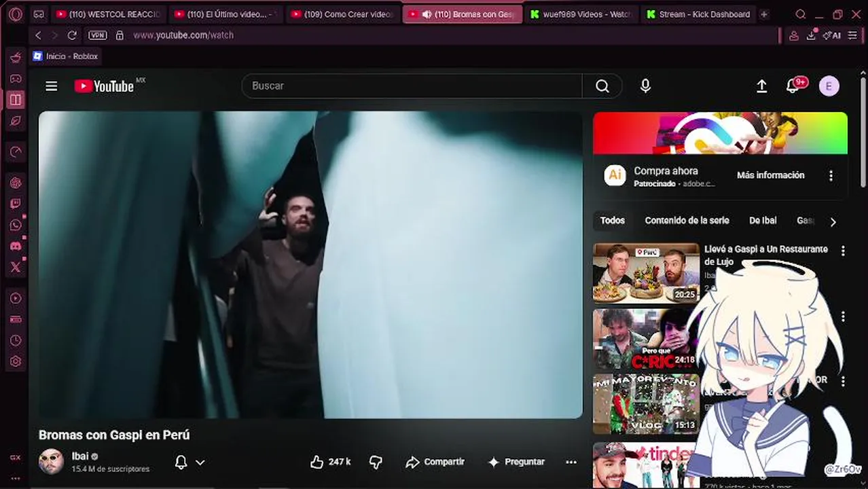Open the tab search magnifier icon
The width and height of the screenshot is (868, 489).
[x=801, y=14]
